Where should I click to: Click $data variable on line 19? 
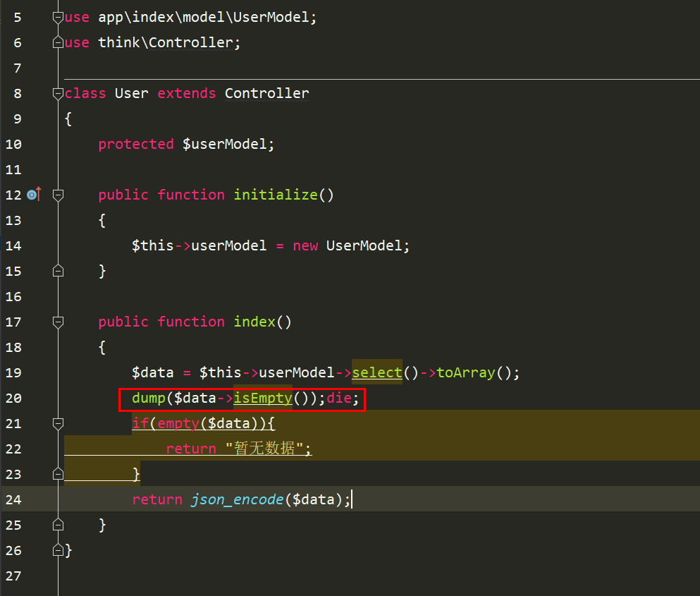(x=153, y=372)
